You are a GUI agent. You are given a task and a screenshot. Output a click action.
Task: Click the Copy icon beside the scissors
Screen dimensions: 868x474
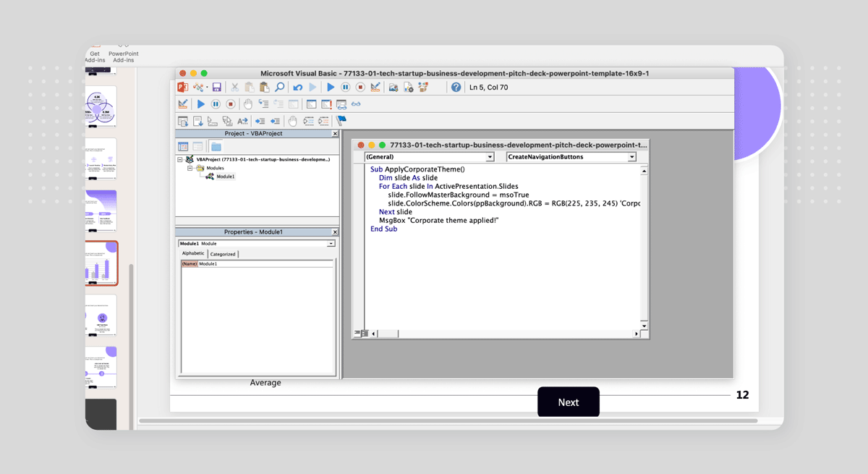pyautogui.click(x=250, y=87)
